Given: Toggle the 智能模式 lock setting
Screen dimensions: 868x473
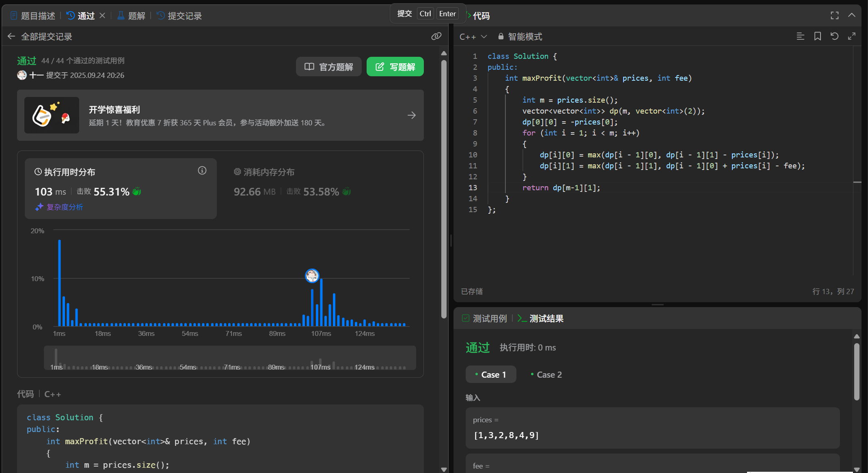Looking at the screenshot, I should tap(520, 37).
